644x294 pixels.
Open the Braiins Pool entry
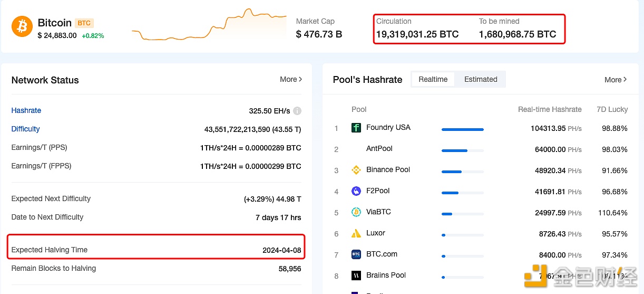click(386, 275)
